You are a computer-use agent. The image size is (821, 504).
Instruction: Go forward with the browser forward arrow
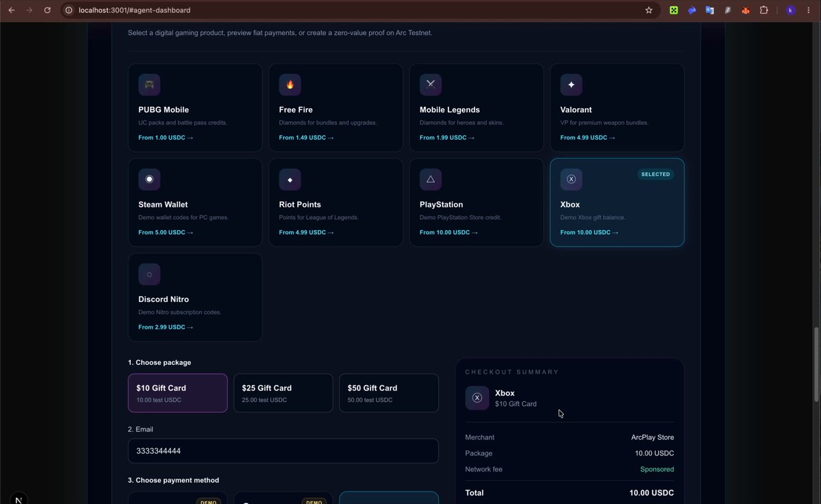[x=29, y=10]
